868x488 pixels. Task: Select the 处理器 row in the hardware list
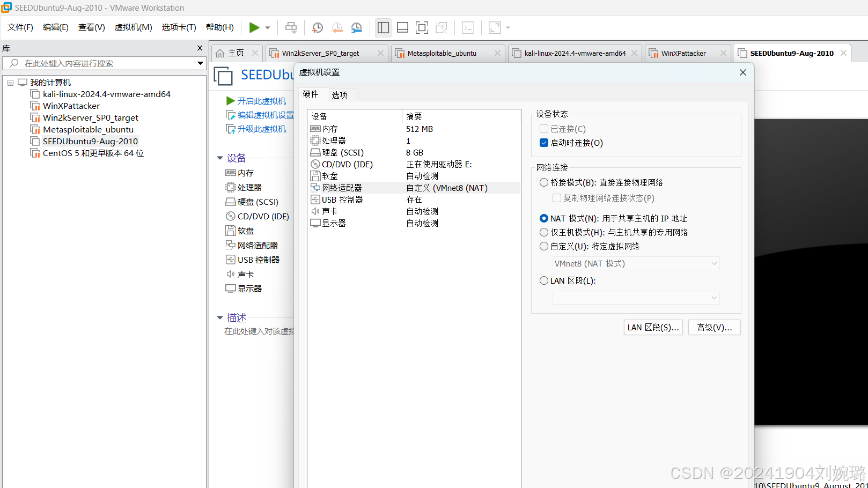click(414, 141)
